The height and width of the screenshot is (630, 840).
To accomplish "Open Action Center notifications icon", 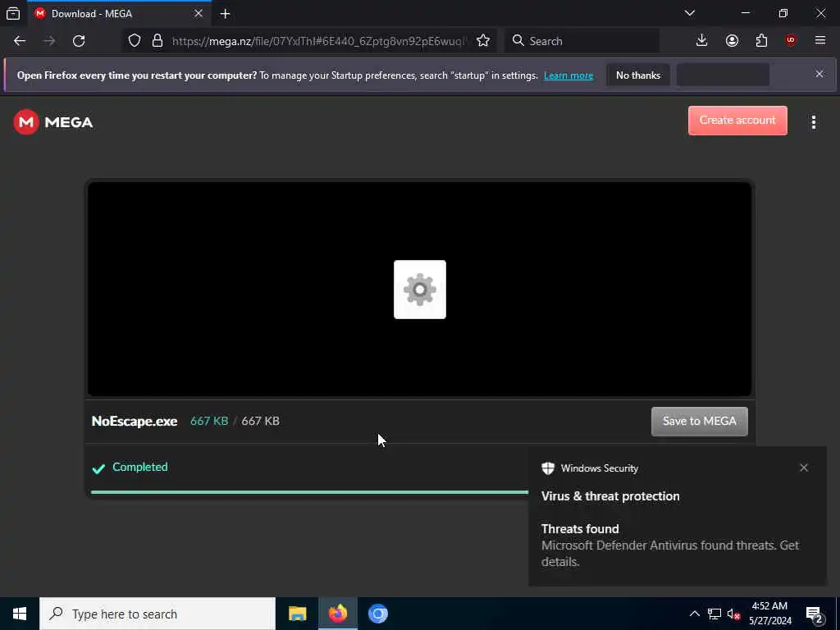I will (815, 615).
